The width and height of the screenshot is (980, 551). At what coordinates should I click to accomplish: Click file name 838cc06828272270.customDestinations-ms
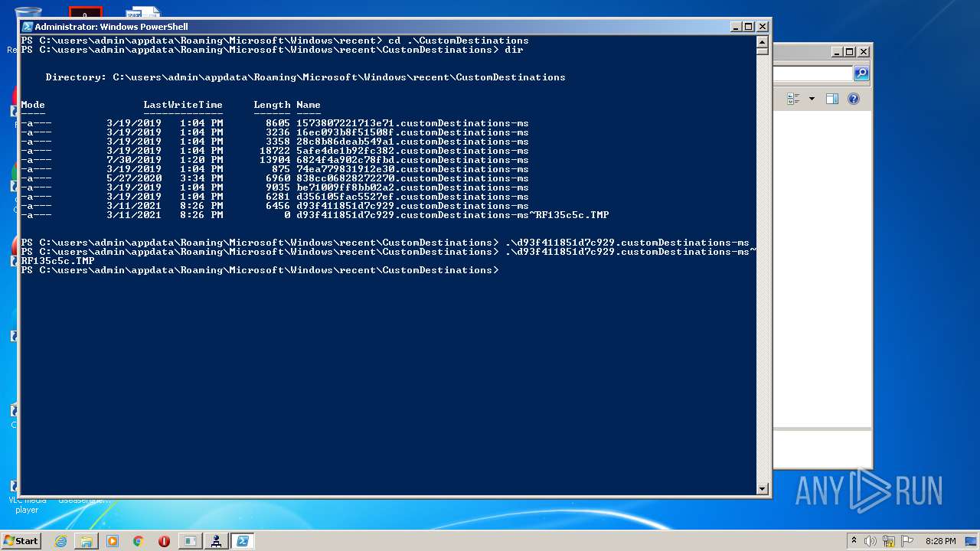click(x=412, y=178)
